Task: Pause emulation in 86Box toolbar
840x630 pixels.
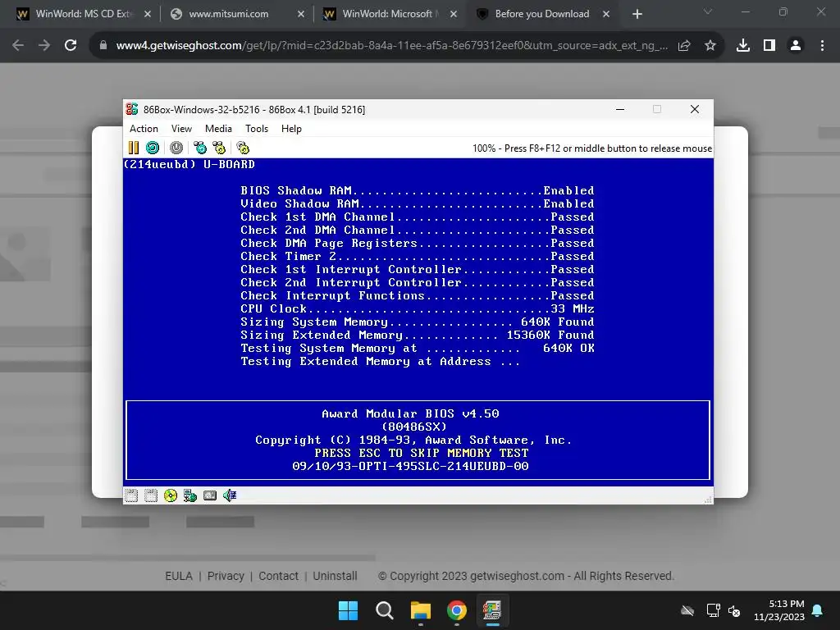Action: click(134, 148)
